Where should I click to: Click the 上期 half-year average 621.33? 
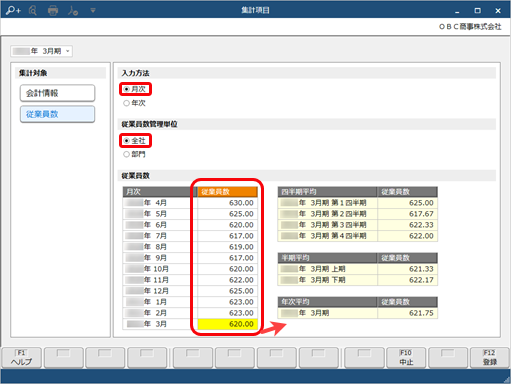(x=407, y=269)
